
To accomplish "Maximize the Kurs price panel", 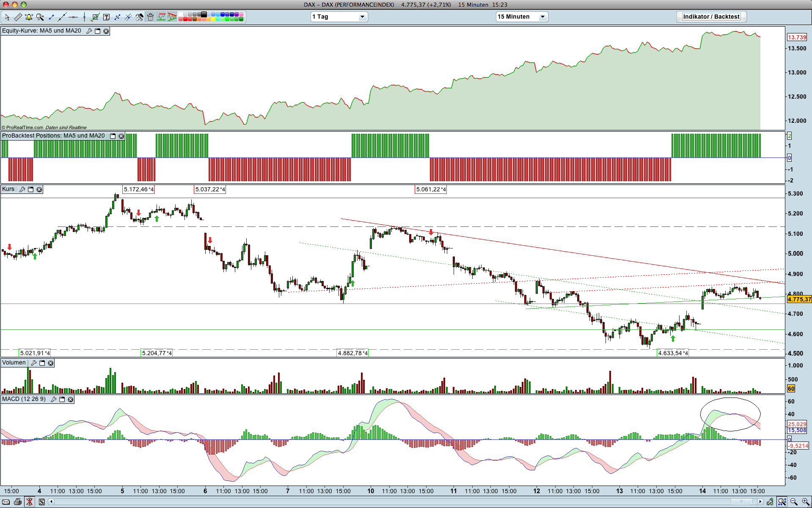I will tap(31, 189).
